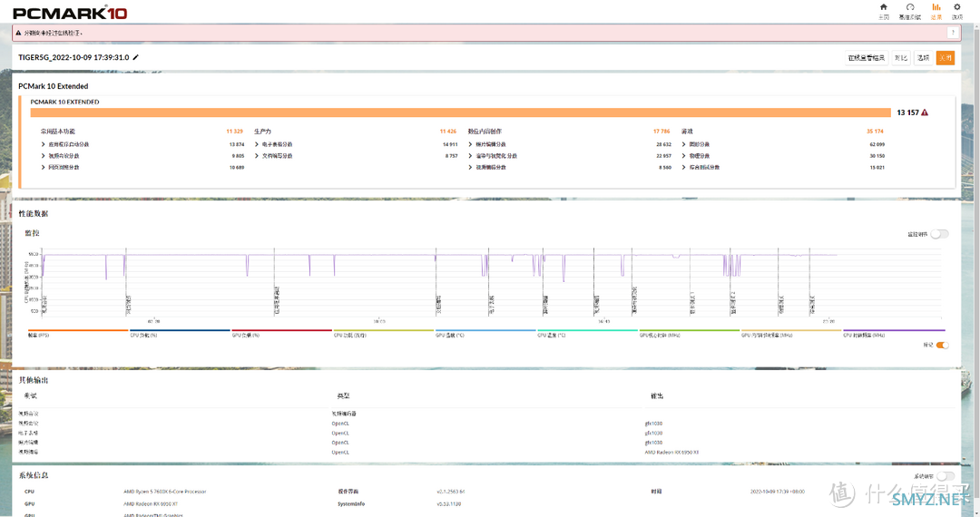Expand the spreadsheets score row (14 911)
Screen dimensions: 980x517
point(357,144)
